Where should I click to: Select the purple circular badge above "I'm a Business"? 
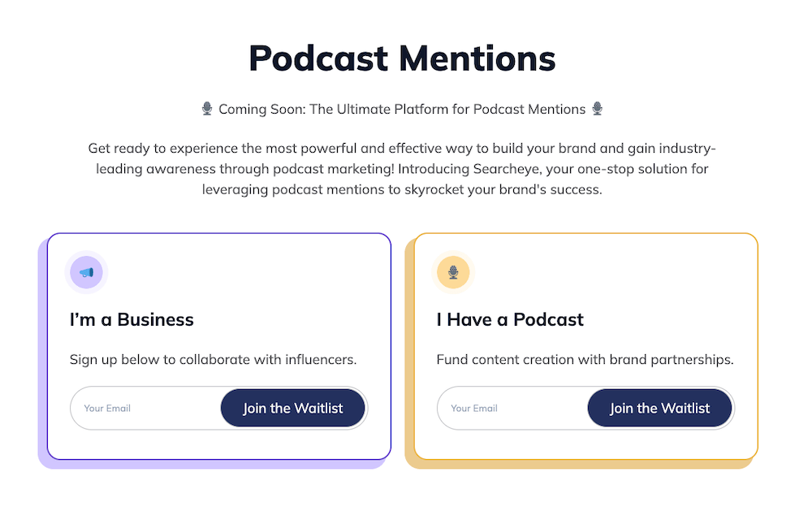tap(87, 272)
